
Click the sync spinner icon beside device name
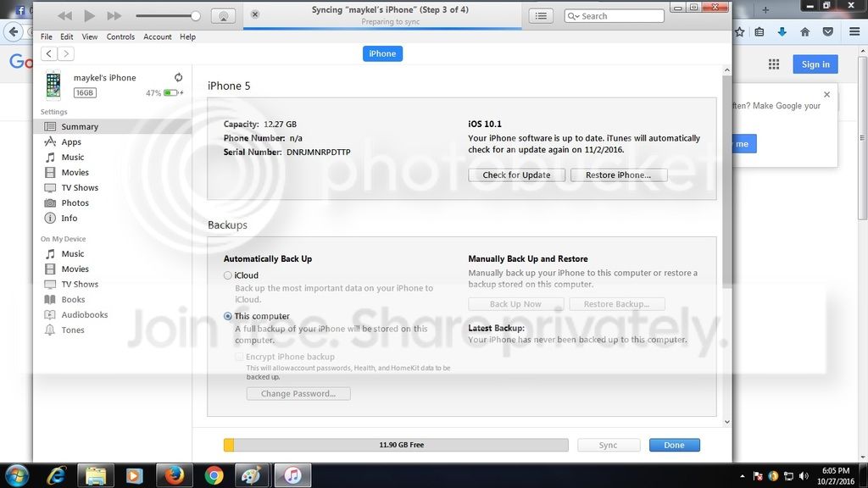pos(178,77)
